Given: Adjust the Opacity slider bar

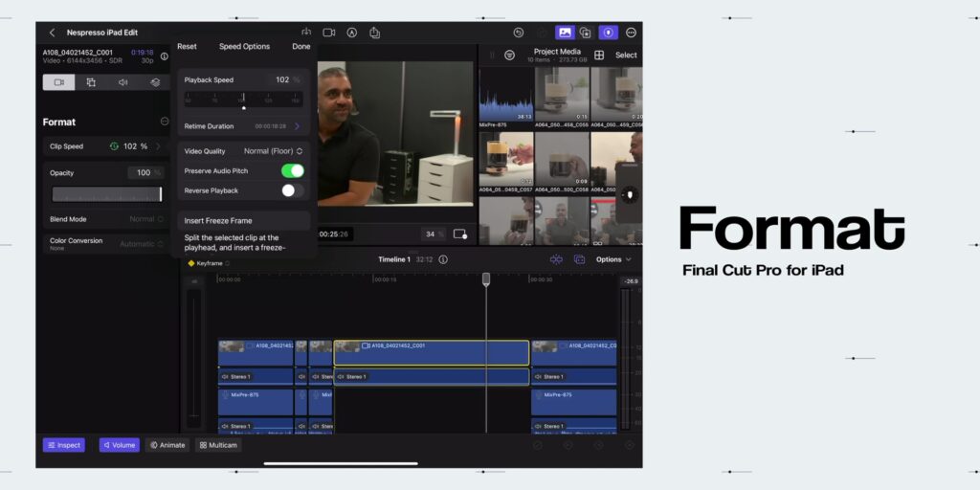Looking at the screenshot, I should click(x=107, y=194).
